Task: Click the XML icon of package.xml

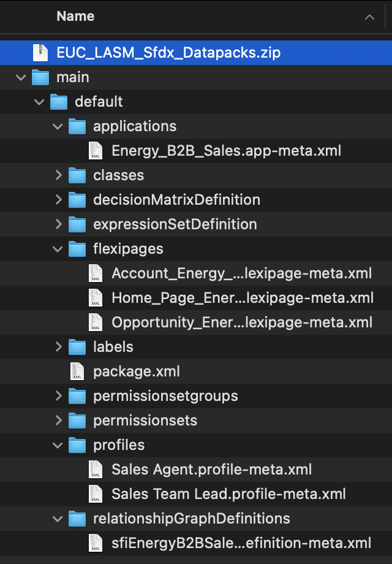Action: tap(77, 372)
